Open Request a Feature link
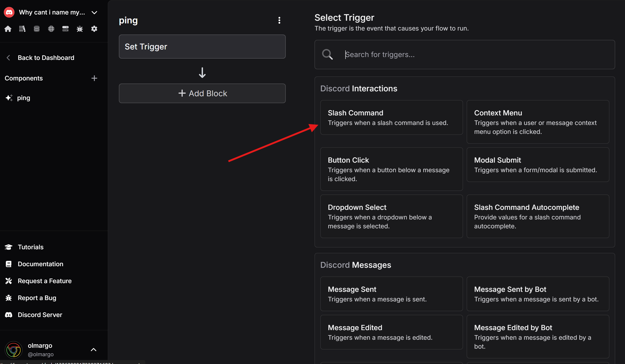Screen dimensions: 625x364 45,281
